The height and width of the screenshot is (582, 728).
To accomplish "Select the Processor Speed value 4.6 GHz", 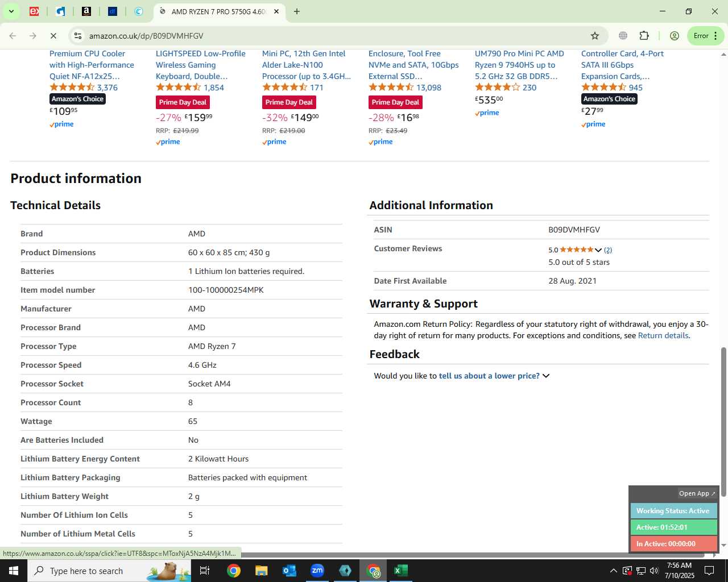I will (202, 365).
